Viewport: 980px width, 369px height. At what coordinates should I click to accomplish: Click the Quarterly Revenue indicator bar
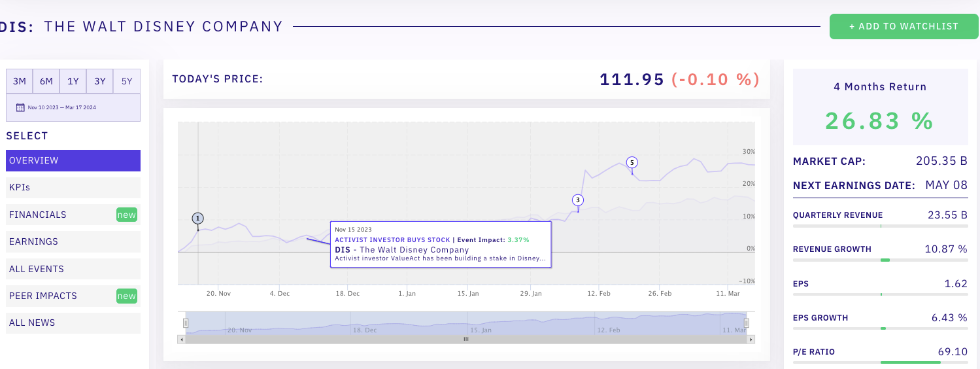(880, 226)
